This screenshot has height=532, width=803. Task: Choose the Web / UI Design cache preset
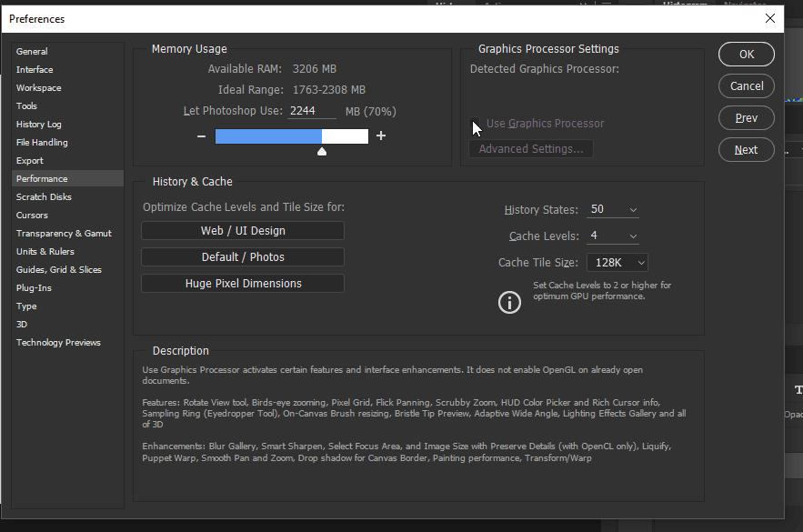243,231
